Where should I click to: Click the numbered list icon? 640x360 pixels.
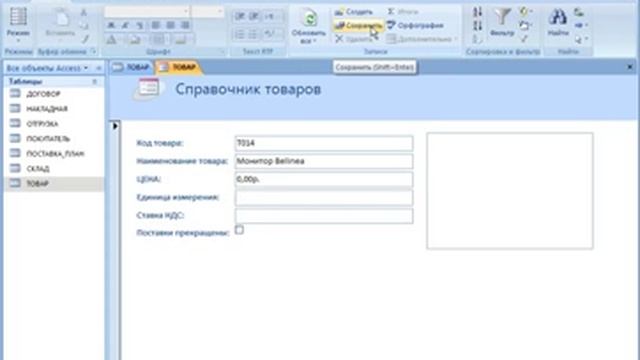240,34
